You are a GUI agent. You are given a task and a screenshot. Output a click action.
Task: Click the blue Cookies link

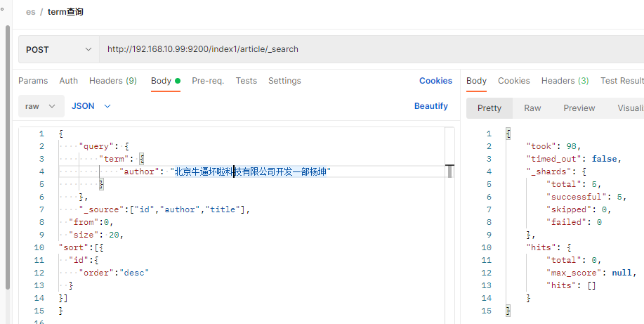pyautogui.click(x=435, y=81)
